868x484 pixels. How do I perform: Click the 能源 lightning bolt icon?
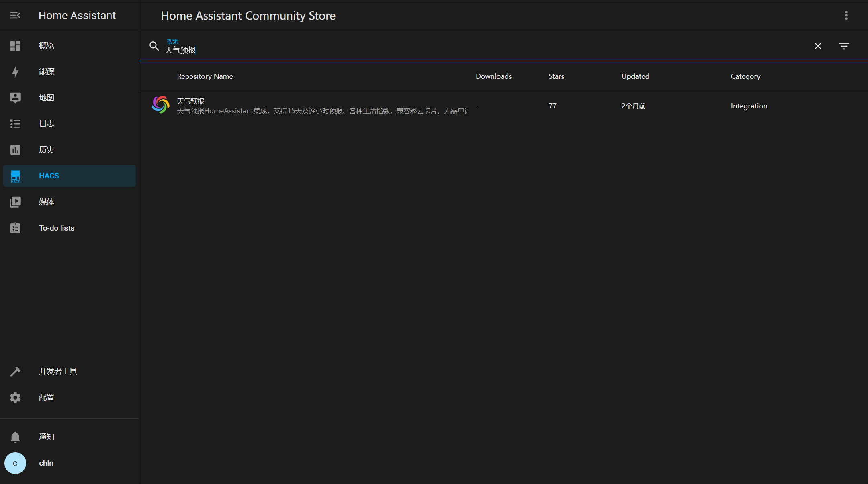pos(15,72)
